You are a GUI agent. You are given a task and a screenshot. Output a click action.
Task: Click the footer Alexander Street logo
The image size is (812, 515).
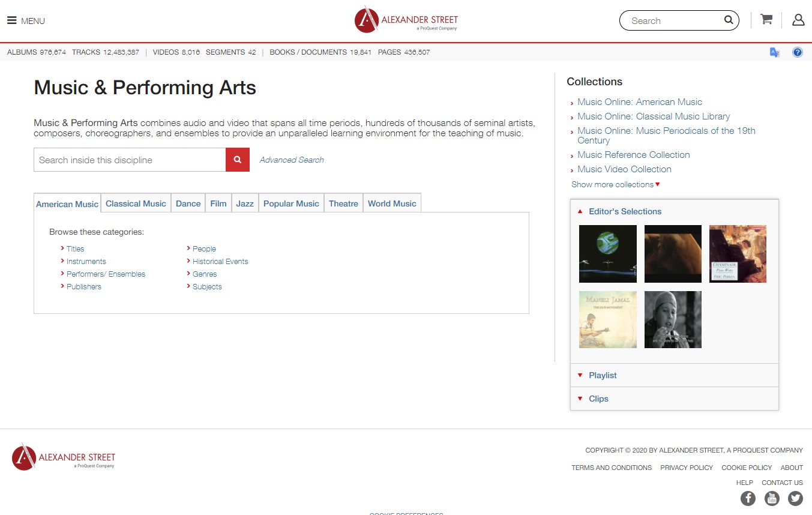pyautogui.click(x=64, y=457)
